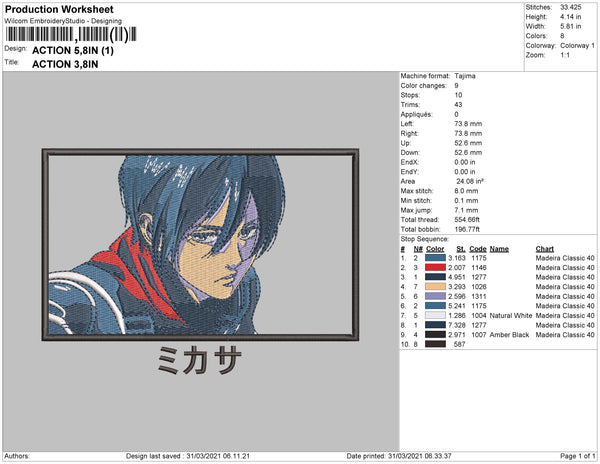
Task: Click the Machine format Tajima value
Action: pyautogui.click(x=465, y=76)
